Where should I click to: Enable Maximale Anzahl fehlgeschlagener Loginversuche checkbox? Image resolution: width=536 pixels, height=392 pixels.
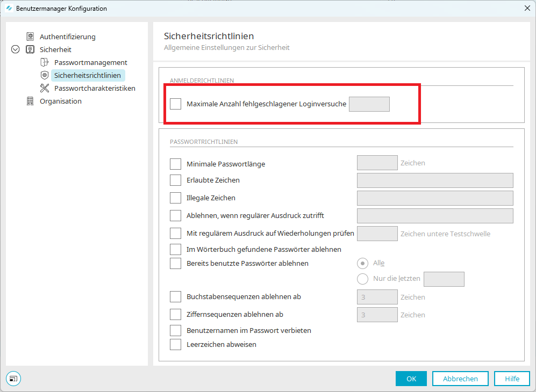click(x=175, y=104)
